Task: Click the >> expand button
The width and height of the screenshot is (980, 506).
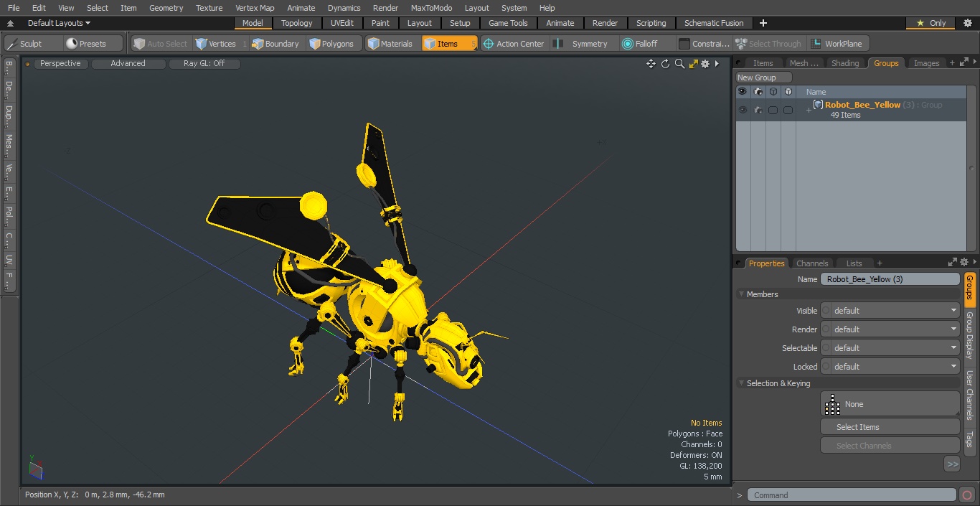Action: click(x=952, y=464)
